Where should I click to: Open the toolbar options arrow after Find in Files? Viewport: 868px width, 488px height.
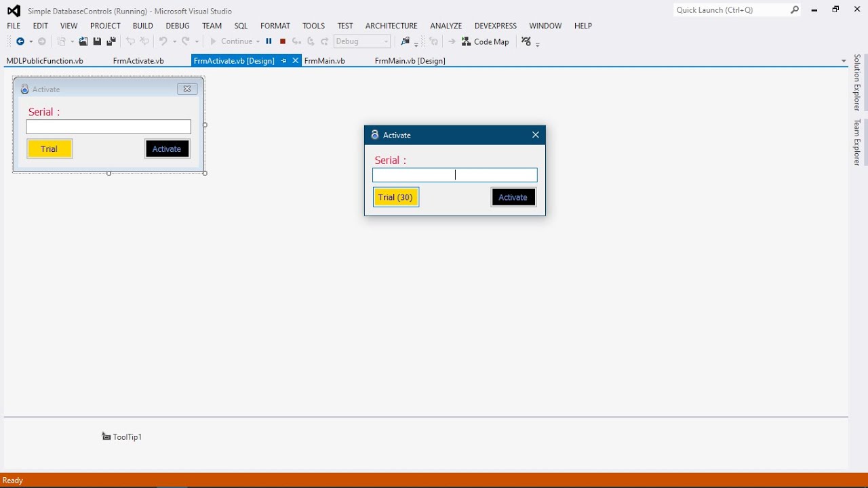[416, 43]
